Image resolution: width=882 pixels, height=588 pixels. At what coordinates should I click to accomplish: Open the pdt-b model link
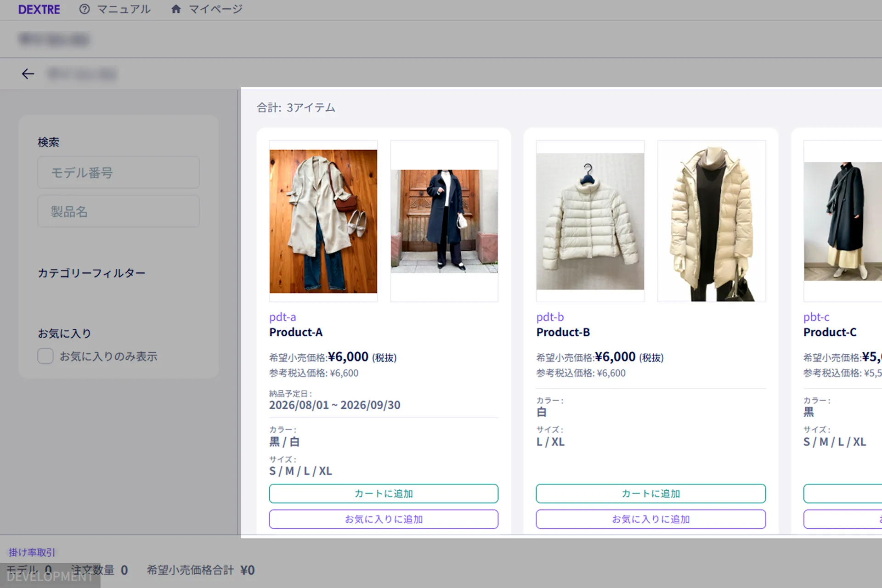(550, 317)
